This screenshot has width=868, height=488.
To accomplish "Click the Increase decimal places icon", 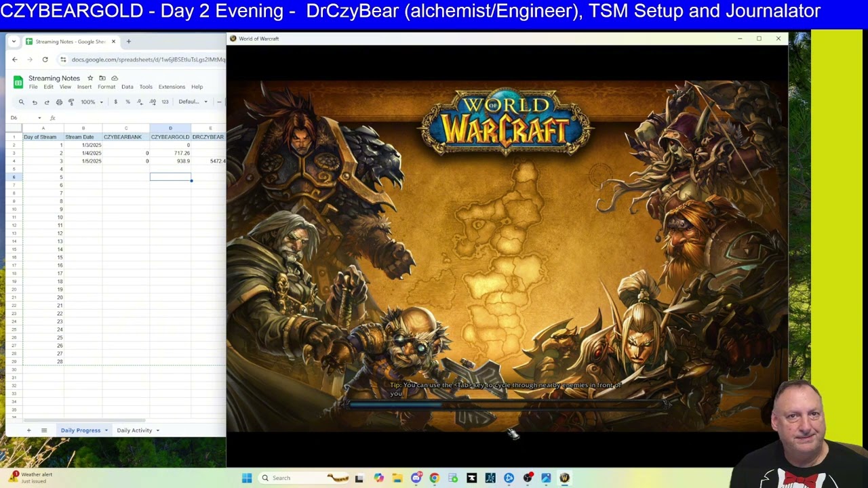I will coord(153,102).
